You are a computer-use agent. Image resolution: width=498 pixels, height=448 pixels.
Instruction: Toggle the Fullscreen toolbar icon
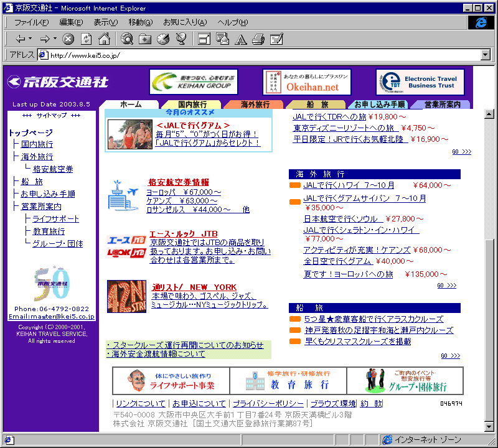click(x=204, y=39)
